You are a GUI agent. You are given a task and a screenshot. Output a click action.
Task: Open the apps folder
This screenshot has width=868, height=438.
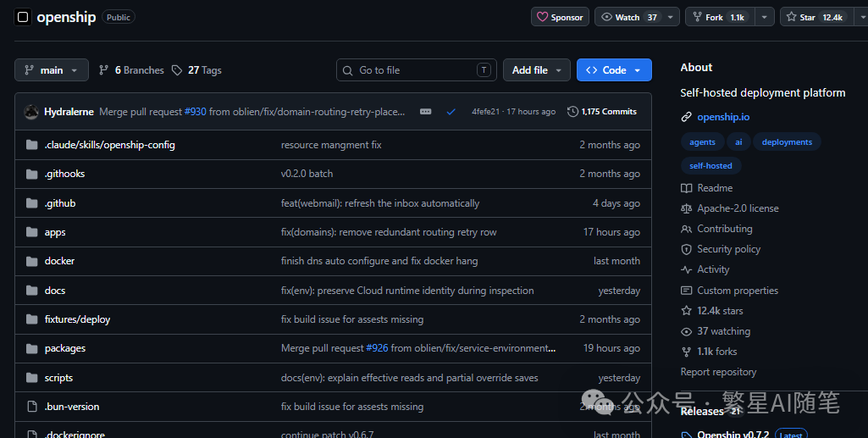pos(55,233)
